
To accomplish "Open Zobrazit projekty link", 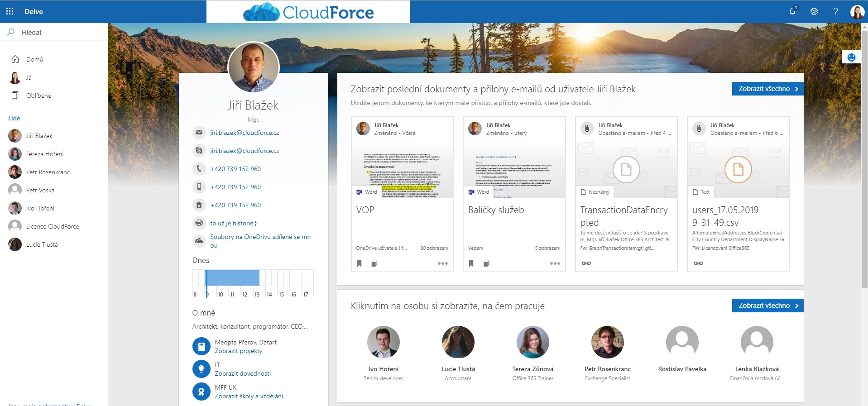I will 239,351.
